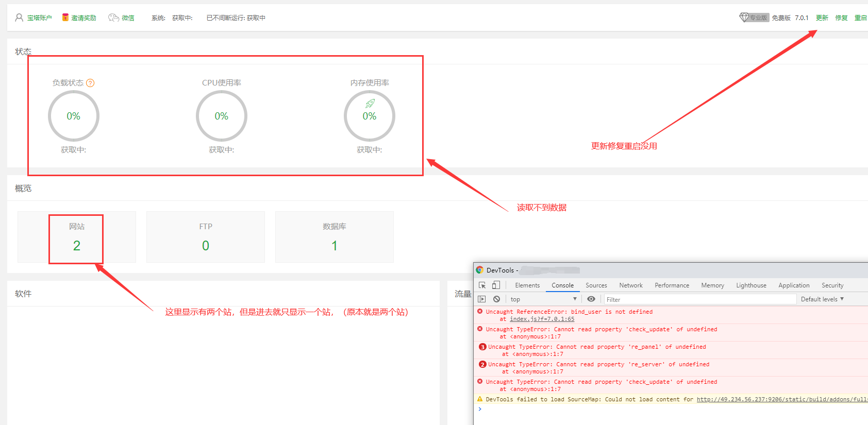Toggle the live expression eye icon

coord(591,299)
